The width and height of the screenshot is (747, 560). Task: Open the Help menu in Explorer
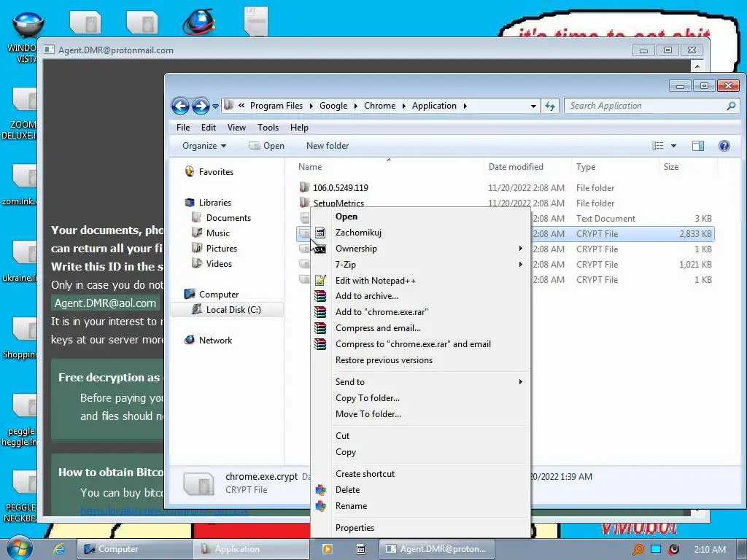coord(299,128)
